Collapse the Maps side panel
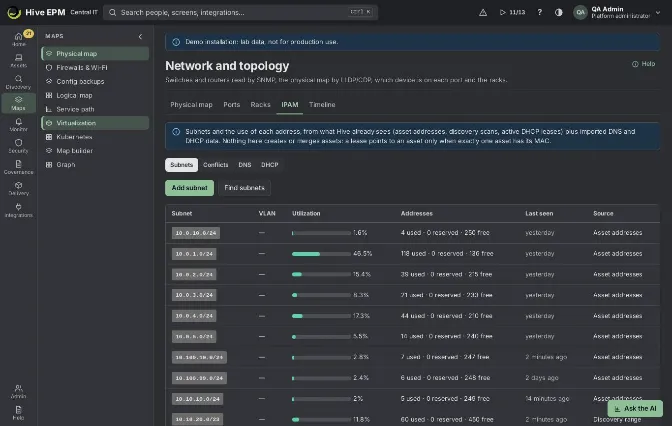This screenshot has height=426, width=672. coord(141,36)
